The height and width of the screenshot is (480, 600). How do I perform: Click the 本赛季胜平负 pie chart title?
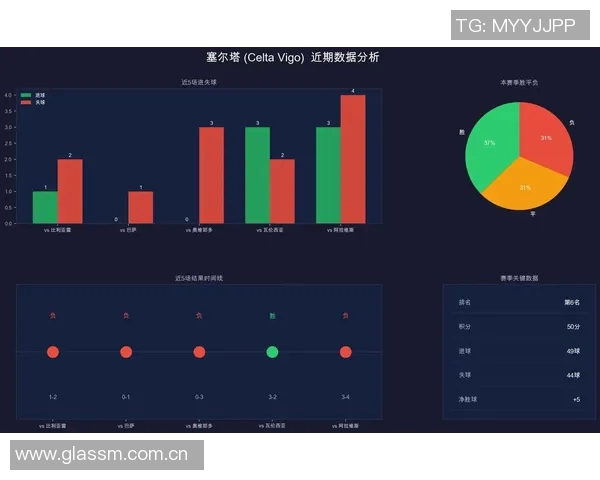tap(519, 82)
